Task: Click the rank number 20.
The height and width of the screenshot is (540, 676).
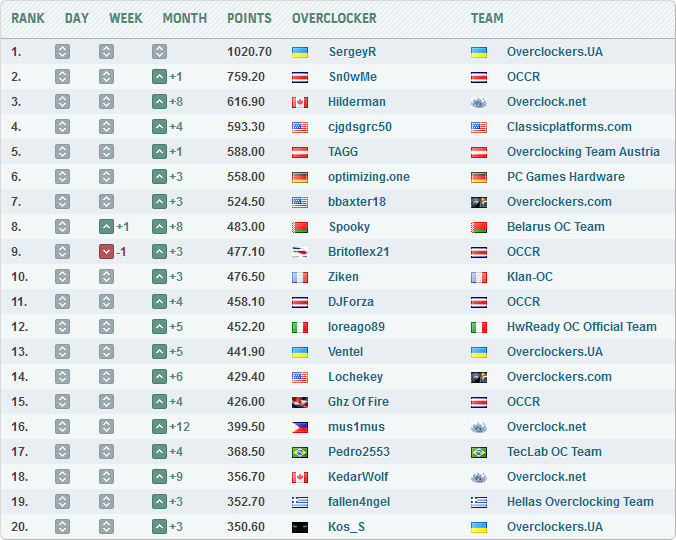Action: coord(19,527)
